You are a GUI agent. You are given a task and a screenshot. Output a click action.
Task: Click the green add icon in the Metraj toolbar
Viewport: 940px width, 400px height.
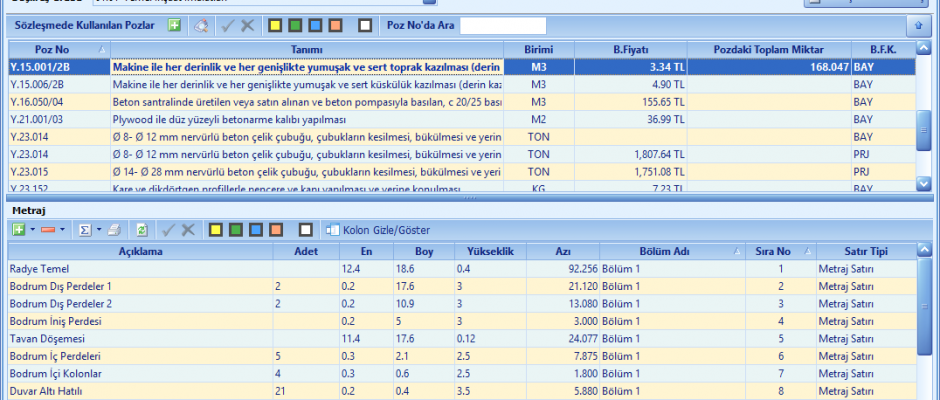coord(17,230)
